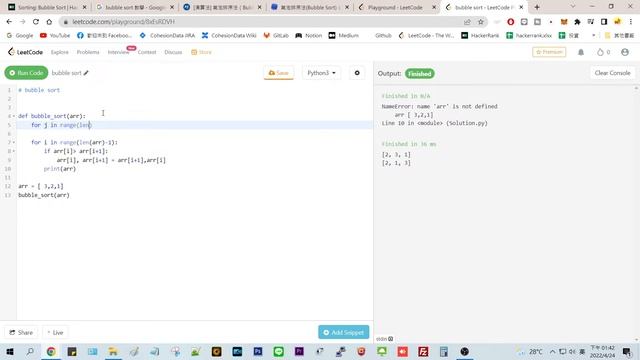Switch to Sorting: Bubble Sort HackerRank tab
This screenshot has width=640, height=360.
[x=46, y=7]
